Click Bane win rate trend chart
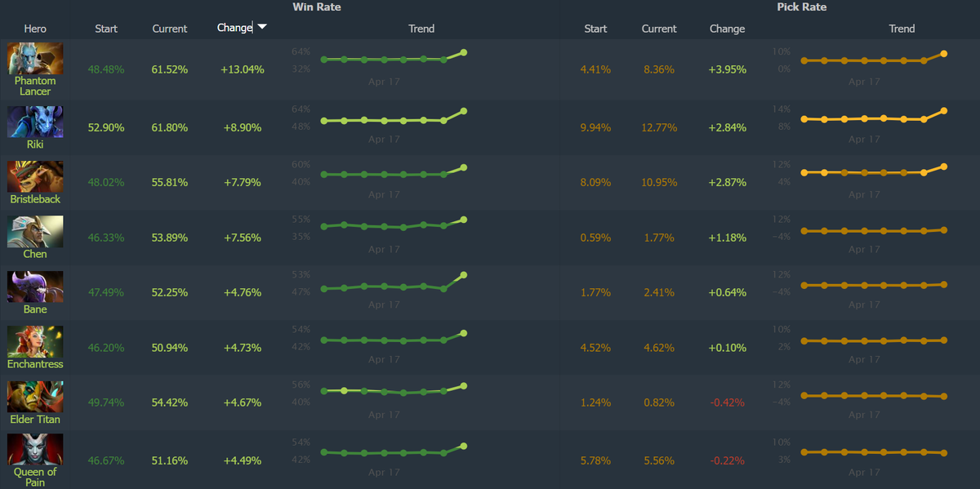 pos(394,282)
